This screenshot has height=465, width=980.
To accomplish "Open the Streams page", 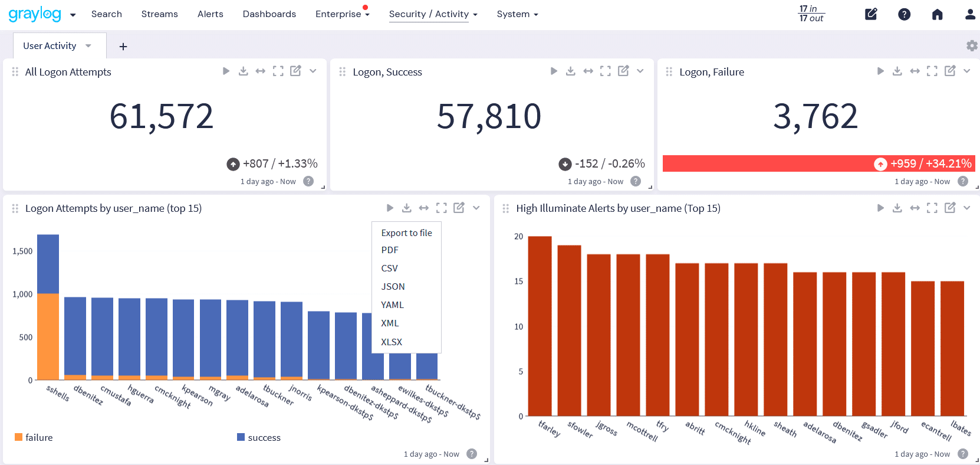I will point(159,14).
